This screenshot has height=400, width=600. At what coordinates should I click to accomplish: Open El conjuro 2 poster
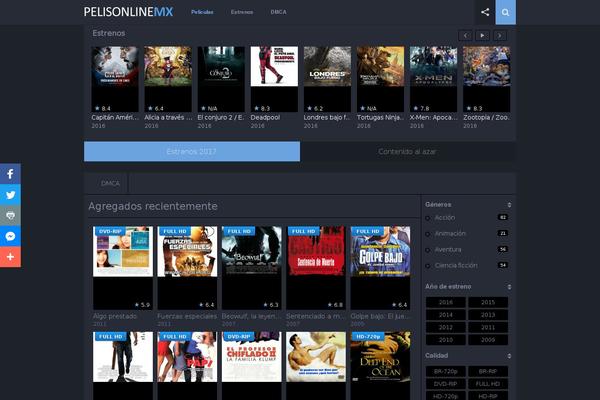point(221,79)
